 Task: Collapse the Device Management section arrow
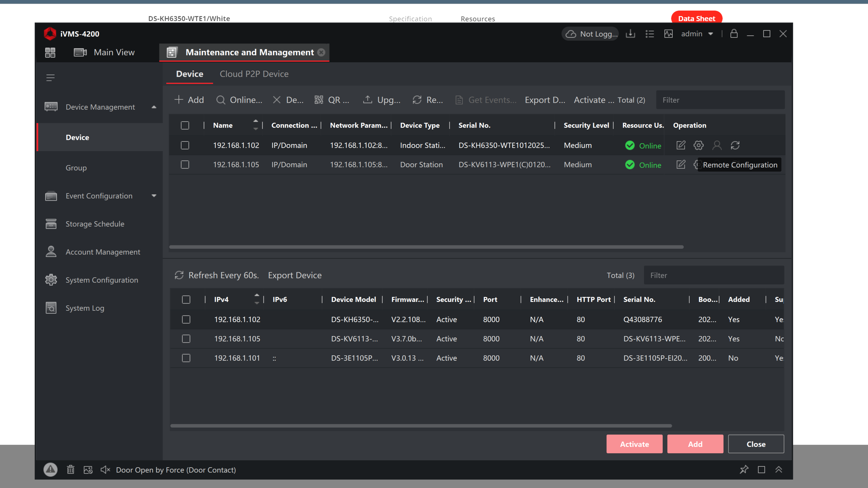(x=154, y=107)
